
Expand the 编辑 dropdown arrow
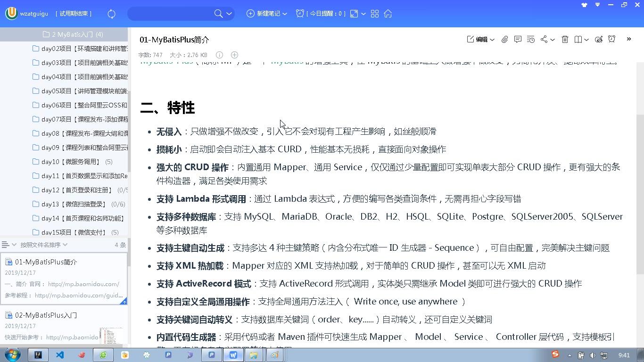point(492,40)
